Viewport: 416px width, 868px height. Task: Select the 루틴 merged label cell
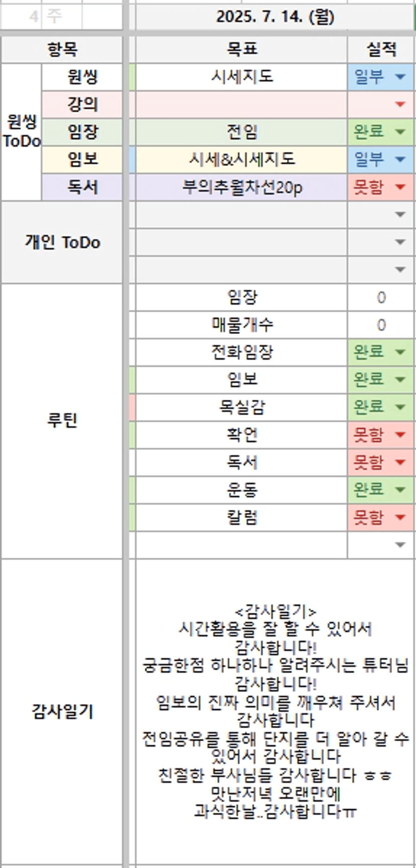(62, 420)
